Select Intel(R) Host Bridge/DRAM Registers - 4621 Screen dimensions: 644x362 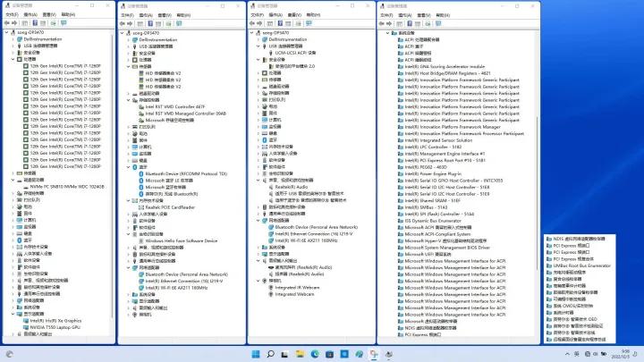[448, 73]
